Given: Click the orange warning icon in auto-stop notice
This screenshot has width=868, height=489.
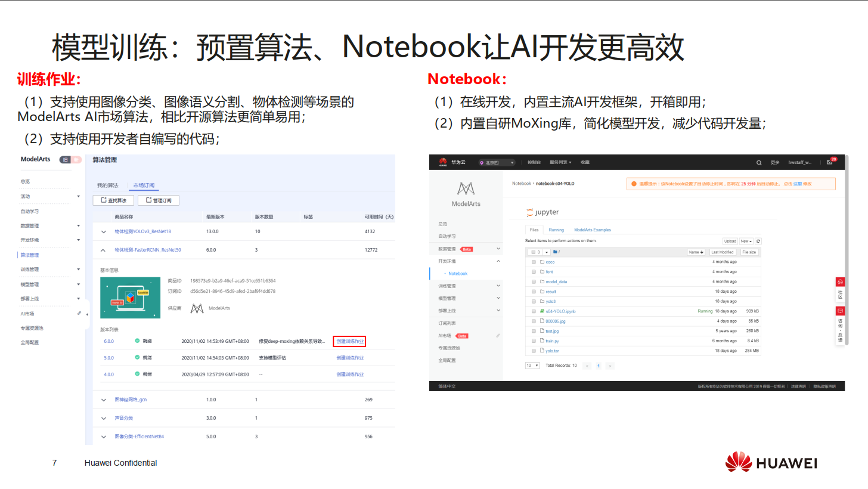Looking at the screenshot, I should coord(634,184).
